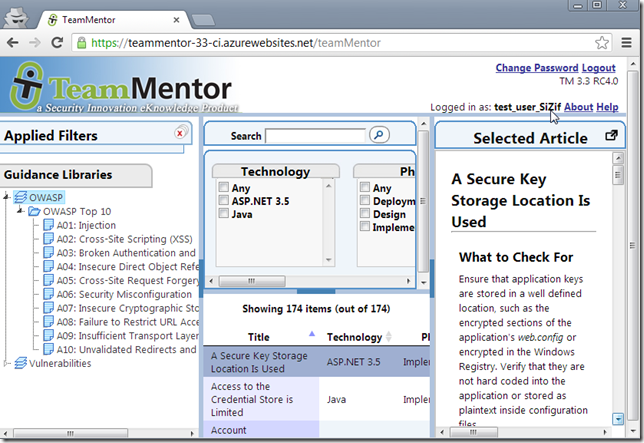Image resolution: width=644 pixels, height=443 pixels.
Task: Click Technology list scroll-down arrow
Action: coord(328,259)
